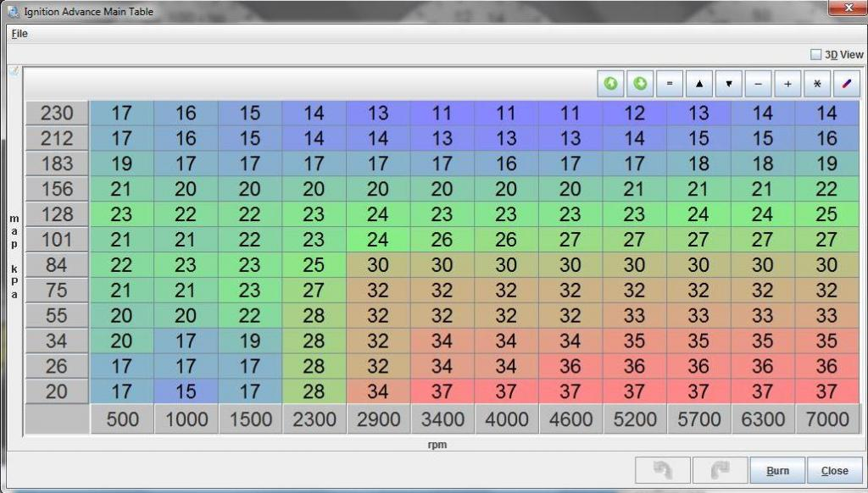Select cell 26 at 101 kPa, 3400 rpm

tap(442, 240)
